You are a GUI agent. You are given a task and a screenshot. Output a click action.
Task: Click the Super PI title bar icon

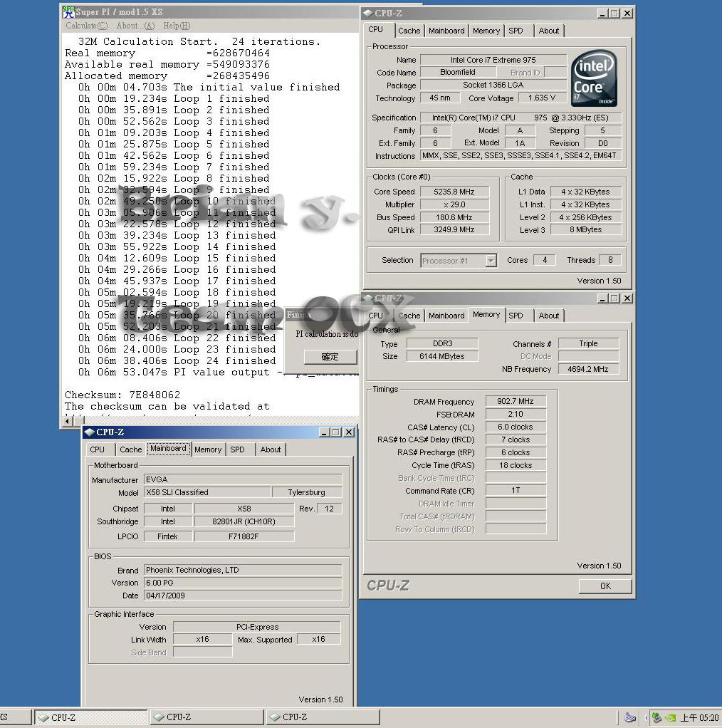tap(68, 12)
